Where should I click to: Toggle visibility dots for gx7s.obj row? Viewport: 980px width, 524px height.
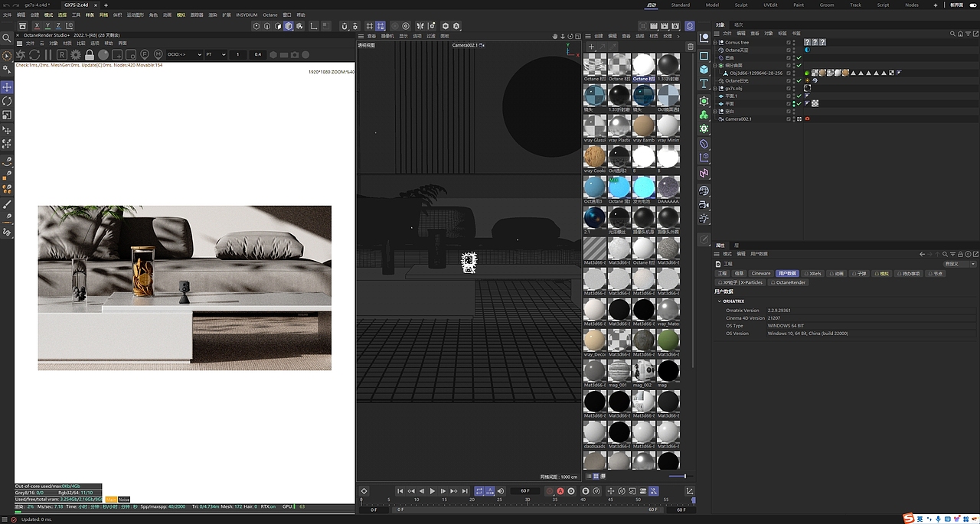(793, 89)
